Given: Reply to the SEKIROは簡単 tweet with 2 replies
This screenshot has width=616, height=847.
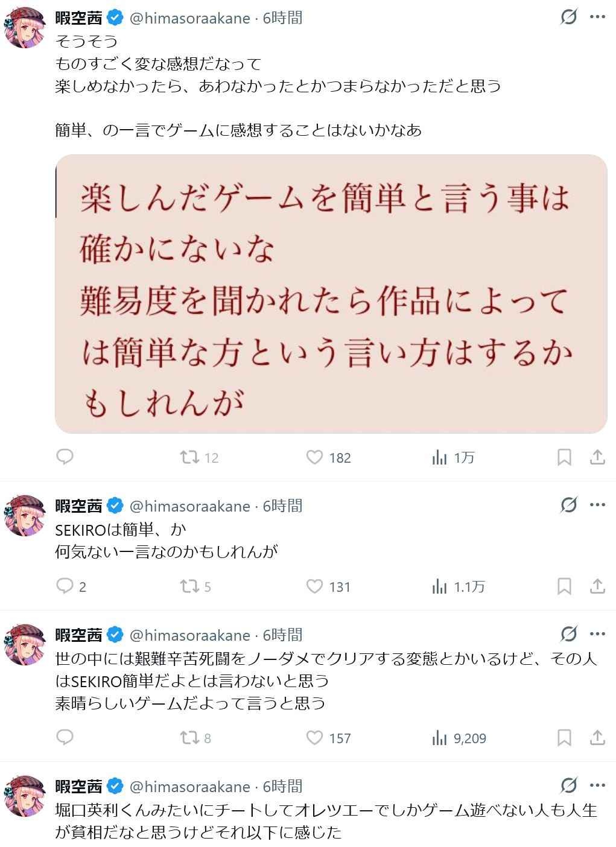Looking at the screenshot, I should (65, 586).
